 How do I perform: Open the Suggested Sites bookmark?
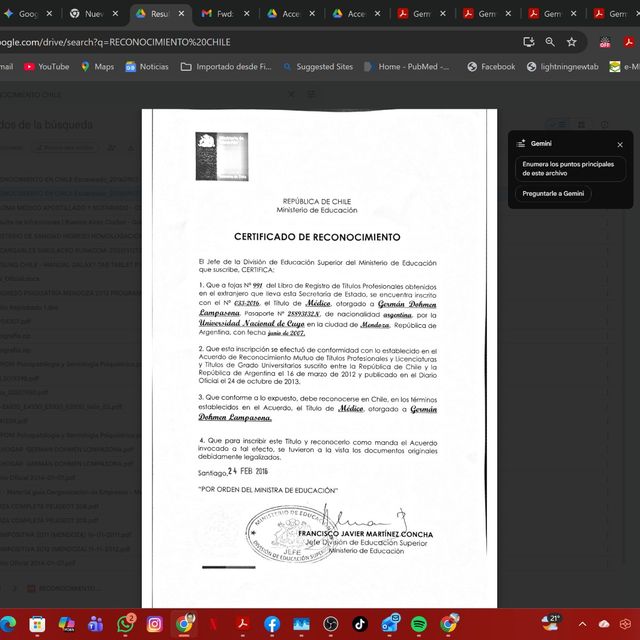[318, 67]
